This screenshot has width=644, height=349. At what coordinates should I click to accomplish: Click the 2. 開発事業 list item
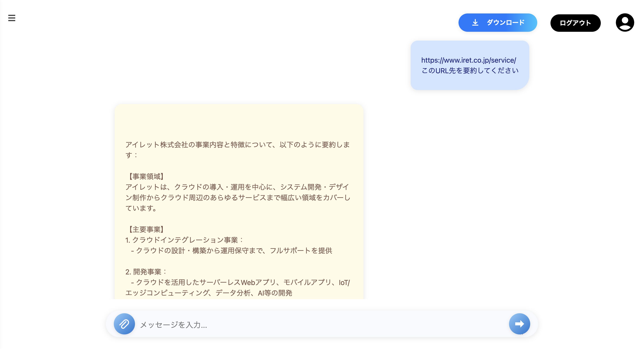146,272
